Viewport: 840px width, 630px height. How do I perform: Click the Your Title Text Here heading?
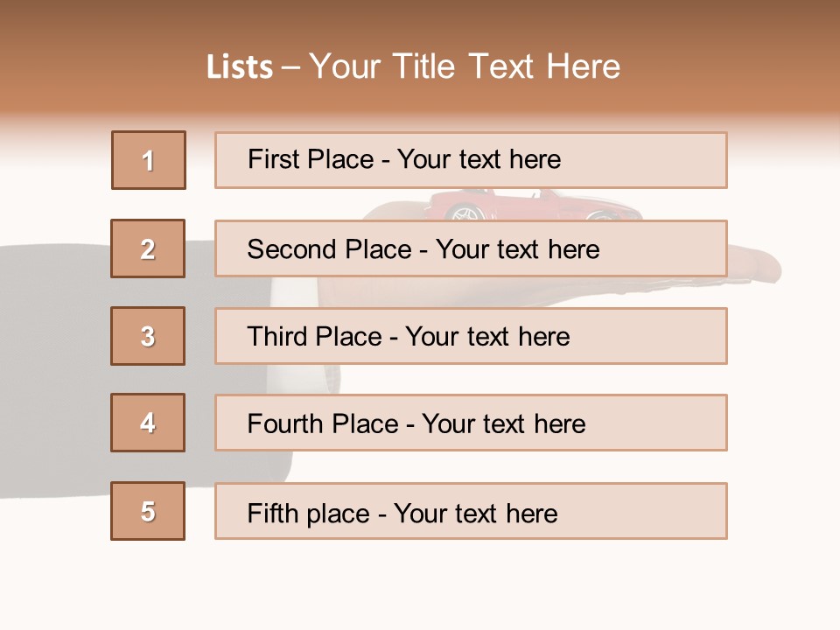coord(464,66)
